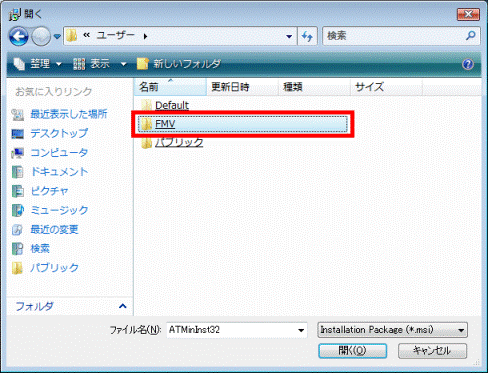Open the コンピュータ favorite link
The height and width of the screenshot is (373, 488).
click(59, 152)
